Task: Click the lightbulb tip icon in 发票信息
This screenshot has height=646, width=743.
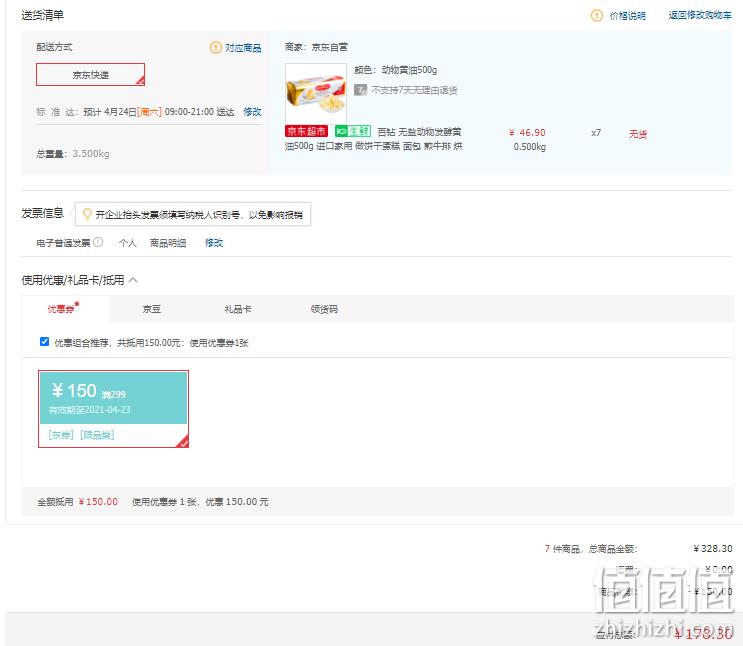Action: point(87,214)
